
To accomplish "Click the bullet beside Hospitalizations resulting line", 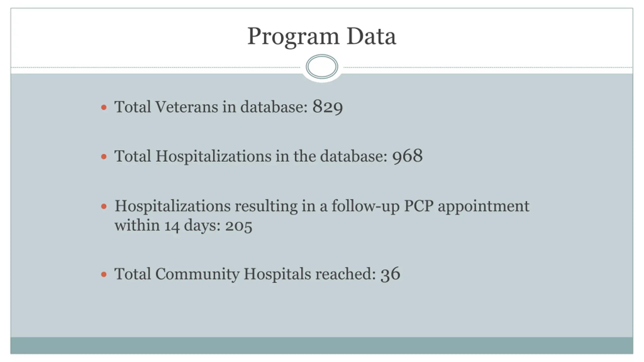I will pyautogui.click(x=104, y=207).
